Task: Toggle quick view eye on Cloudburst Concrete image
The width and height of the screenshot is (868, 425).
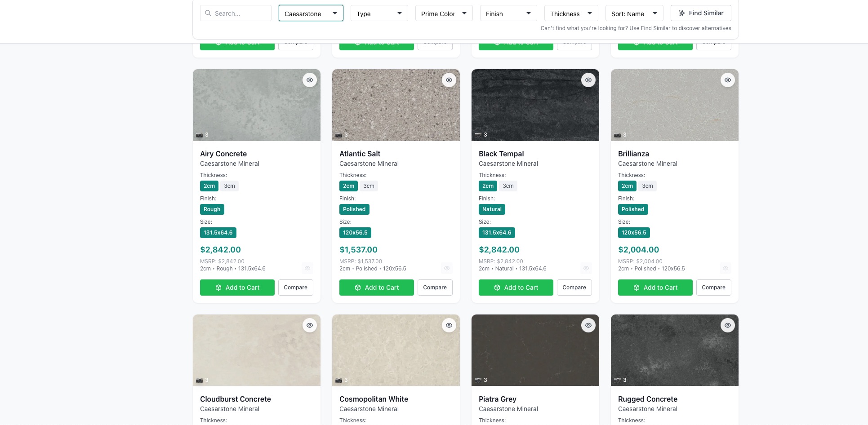Action: [310, 325]
